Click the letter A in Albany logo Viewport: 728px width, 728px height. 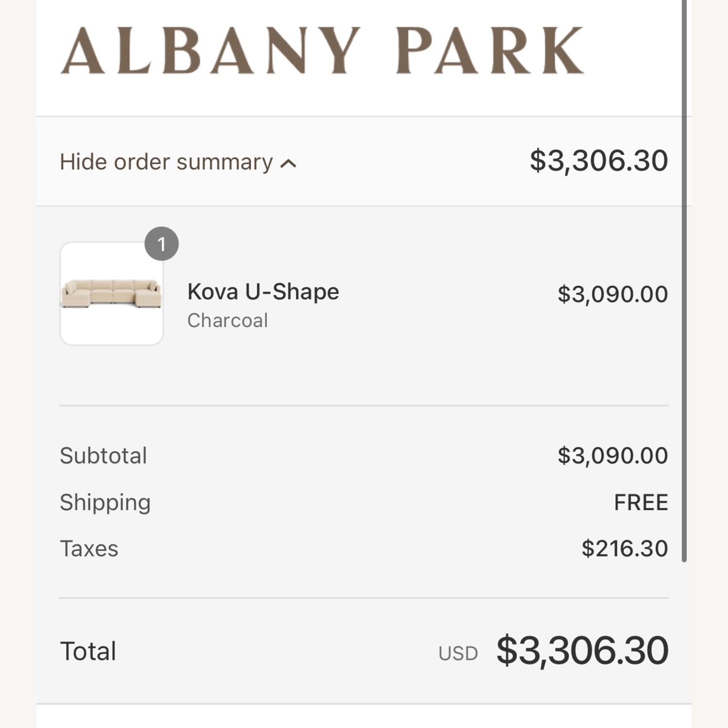tap(83, 51)
